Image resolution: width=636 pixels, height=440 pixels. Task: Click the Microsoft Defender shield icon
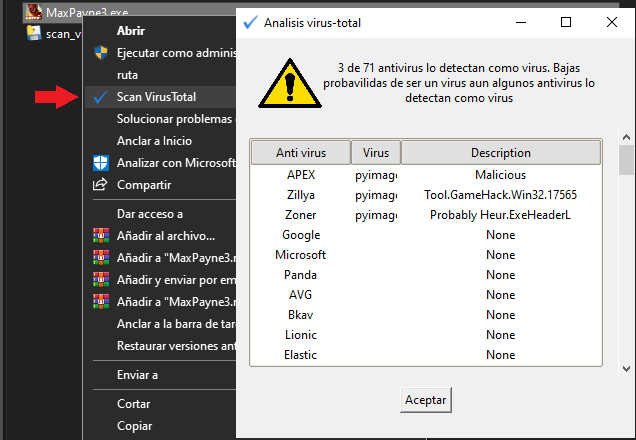coord(101,163)
